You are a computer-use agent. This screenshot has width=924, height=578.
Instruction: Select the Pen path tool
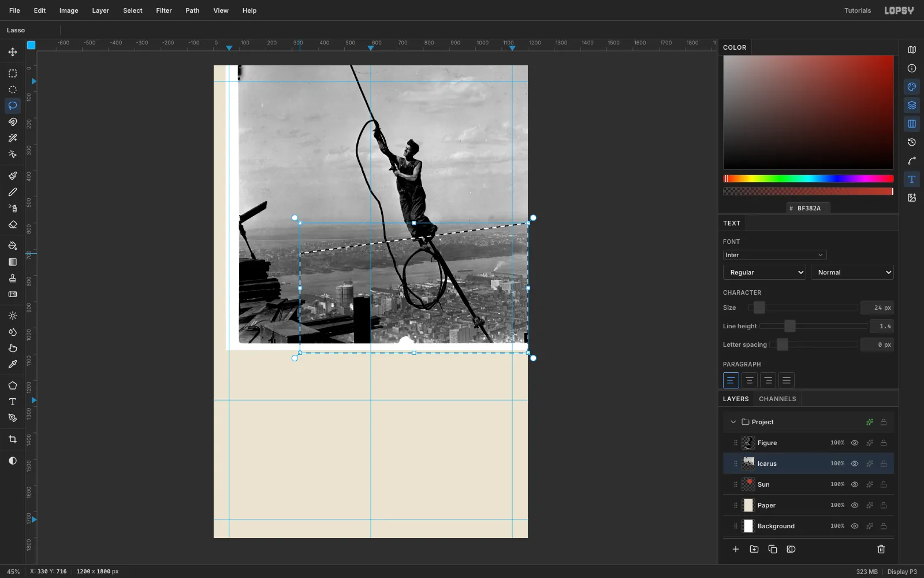[x=13, y=418]
